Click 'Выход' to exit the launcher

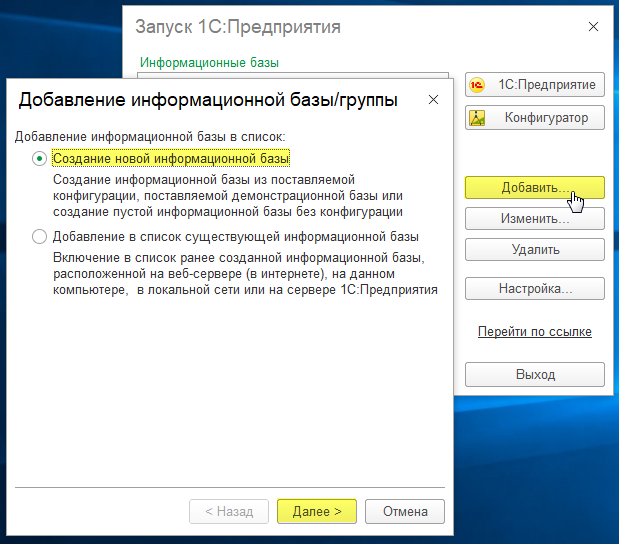535,374
